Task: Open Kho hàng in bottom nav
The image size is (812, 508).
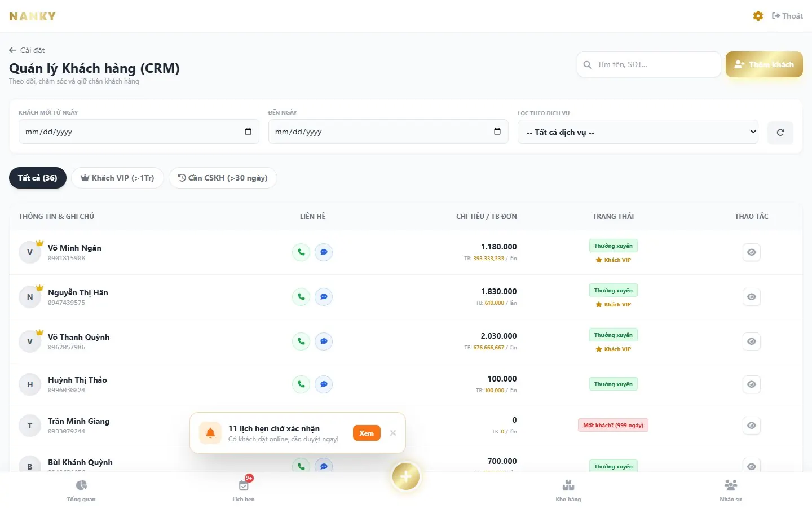Action: tap(568, 491)
